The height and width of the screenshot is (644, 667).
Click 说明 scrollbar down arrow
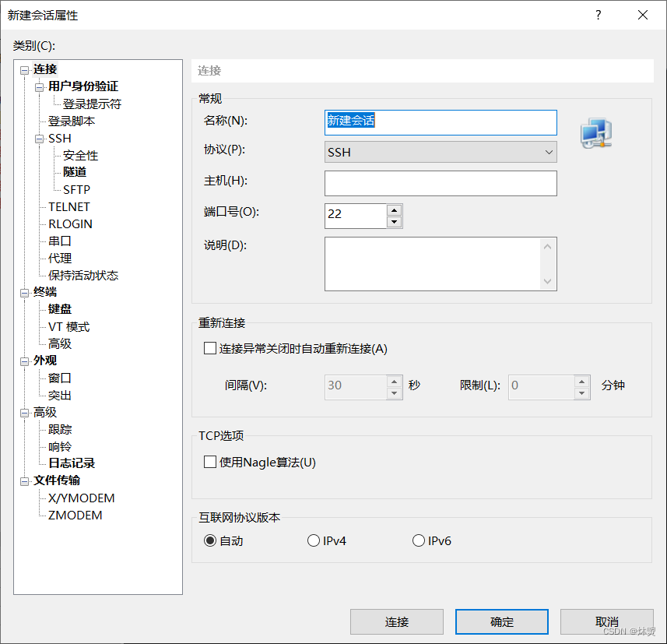click(x=547, y=281)
